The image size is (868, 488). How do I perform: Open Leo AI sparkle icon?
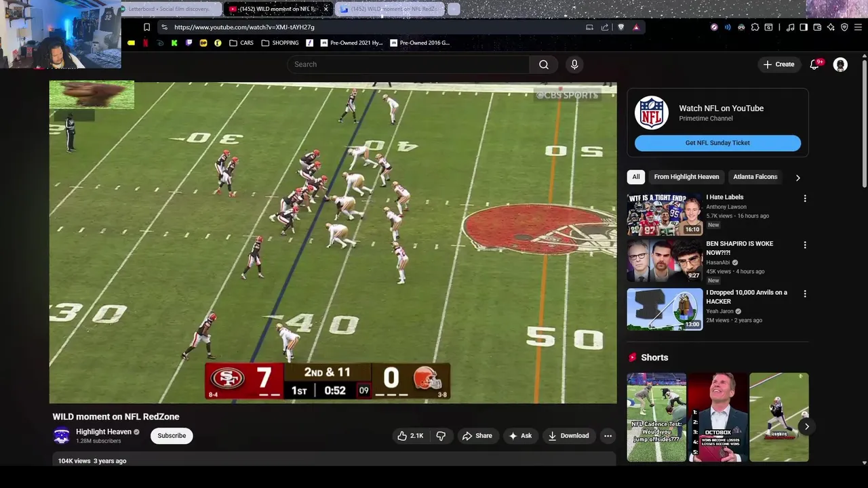(x=831, y=27)
